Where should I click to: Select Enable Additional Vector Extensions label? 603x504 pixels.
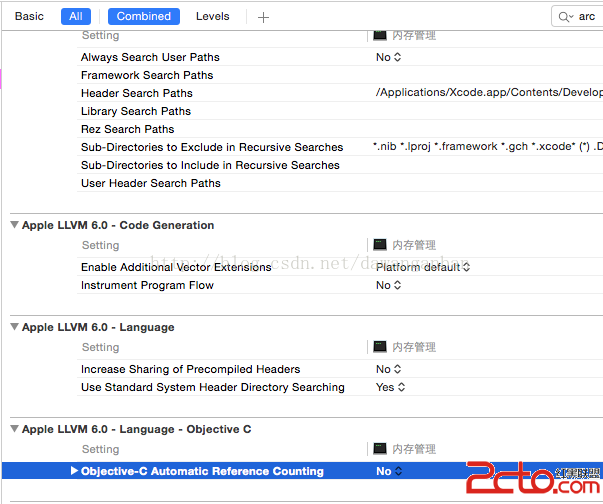(x=176, y=267)
